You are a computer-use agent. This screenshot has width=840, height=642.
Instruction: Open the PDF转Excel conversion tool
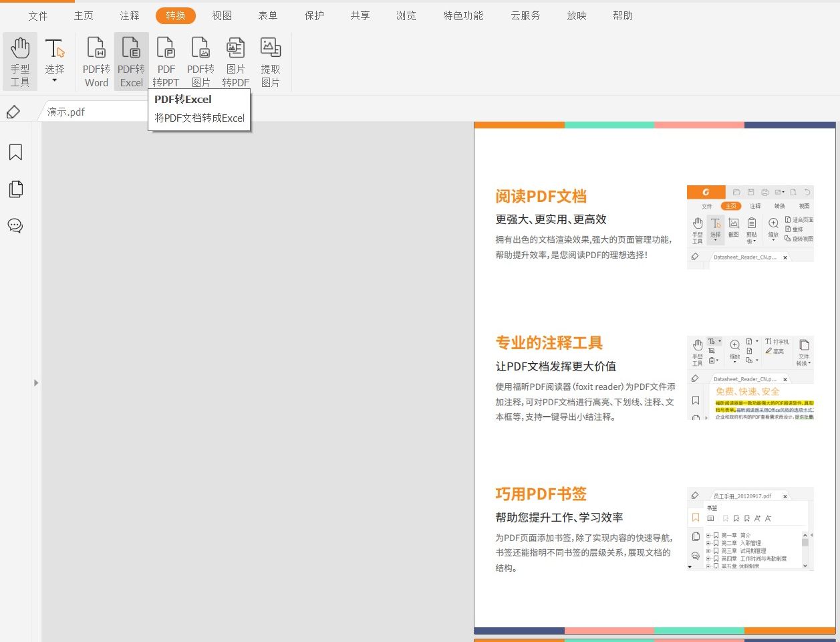131,60
